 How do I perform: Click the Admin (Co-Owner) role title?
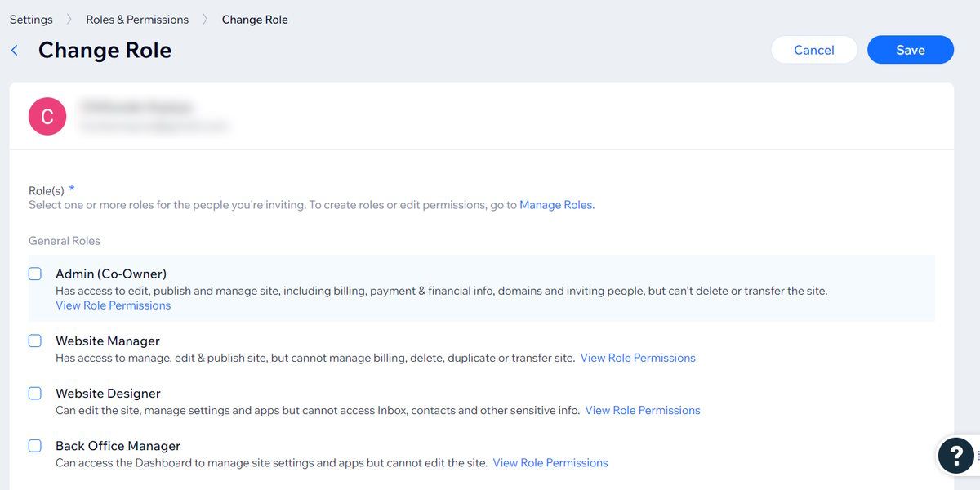tap(111, 274)
